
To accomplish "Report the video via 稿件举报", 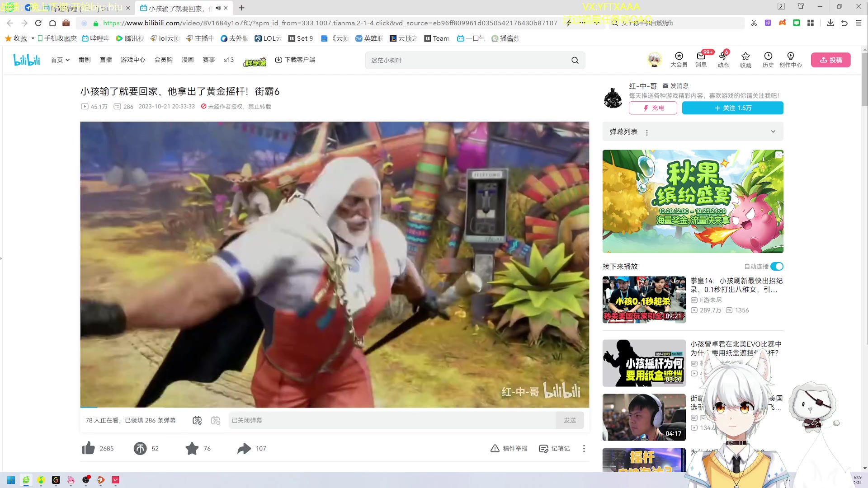I will 509,448.
